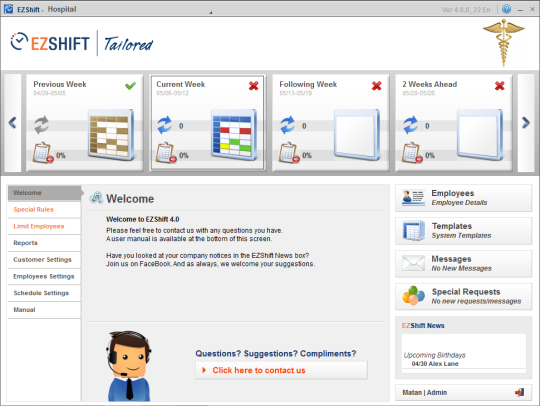The height and width of the screenshot is (406, 540).
Task: Click here to contact us
Action: (281, 370)
